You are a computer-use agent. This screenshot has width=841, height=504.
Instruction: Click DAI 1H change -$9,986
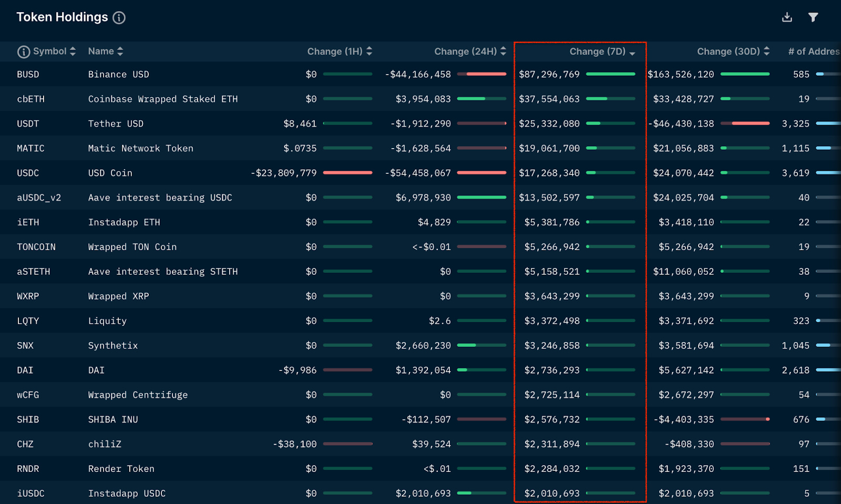[x=298, y=370]
